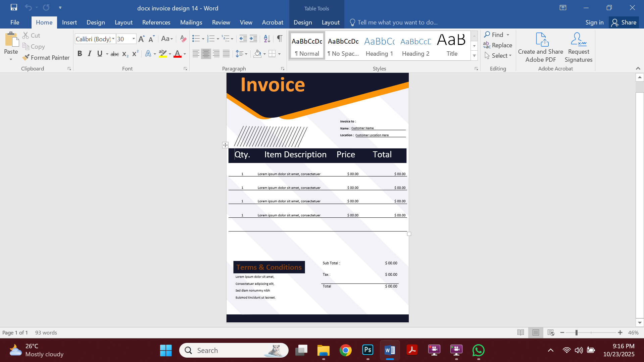This screenshot has height=362, width=644.
Task: Expand the Font Color dropdown arrow
Action: point(184,54)
